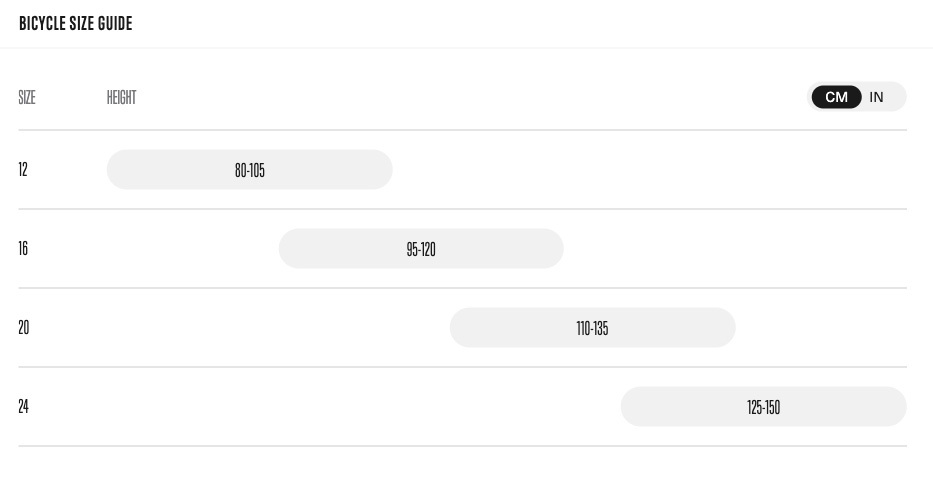The width and height of the screenshot is (933, 492).
Task: Switch height units to IN
Action: coord(877,97)
